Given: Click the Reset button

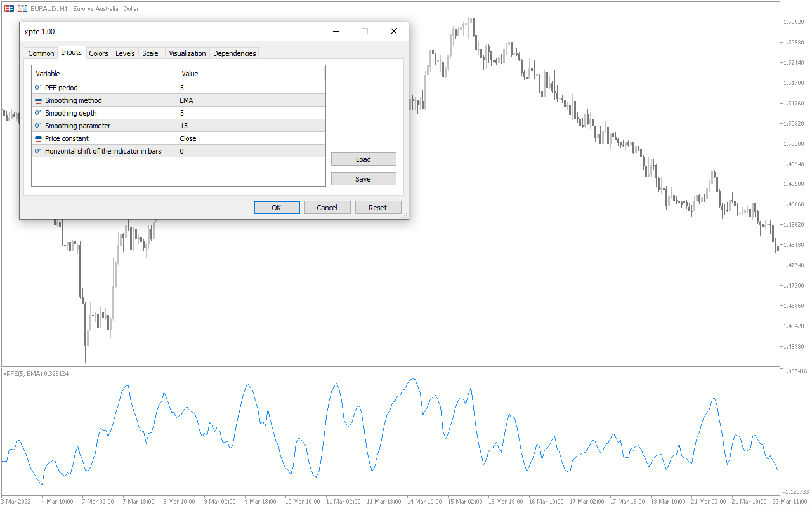Looking at the screenshot, I should click(x=378, y=208).
